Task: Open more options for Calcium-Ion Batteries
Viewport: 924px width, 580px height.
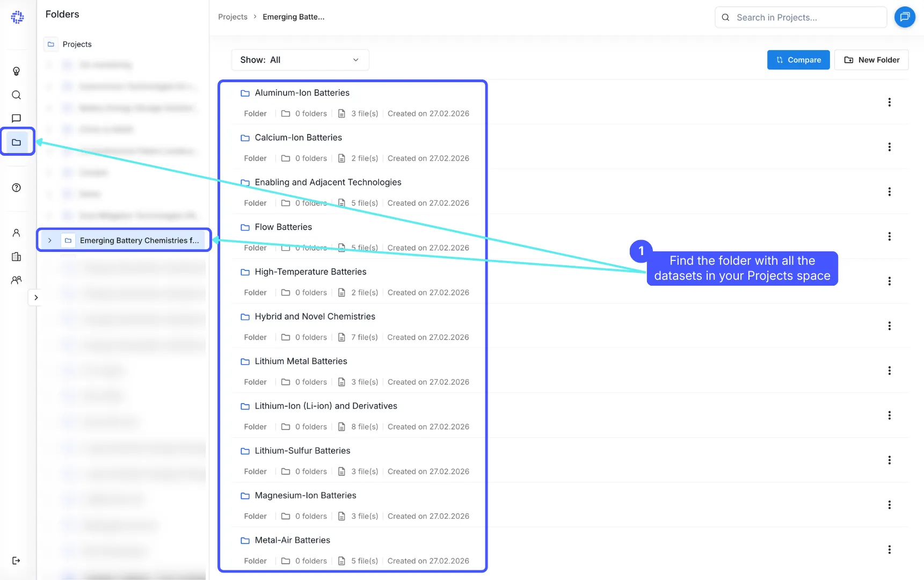Action: [x=890, y=147]
